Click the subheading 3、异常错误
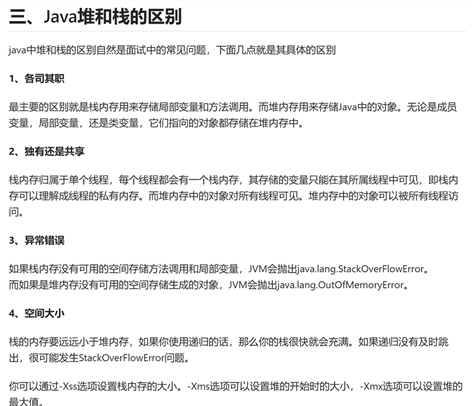 [x=37, y=240]
